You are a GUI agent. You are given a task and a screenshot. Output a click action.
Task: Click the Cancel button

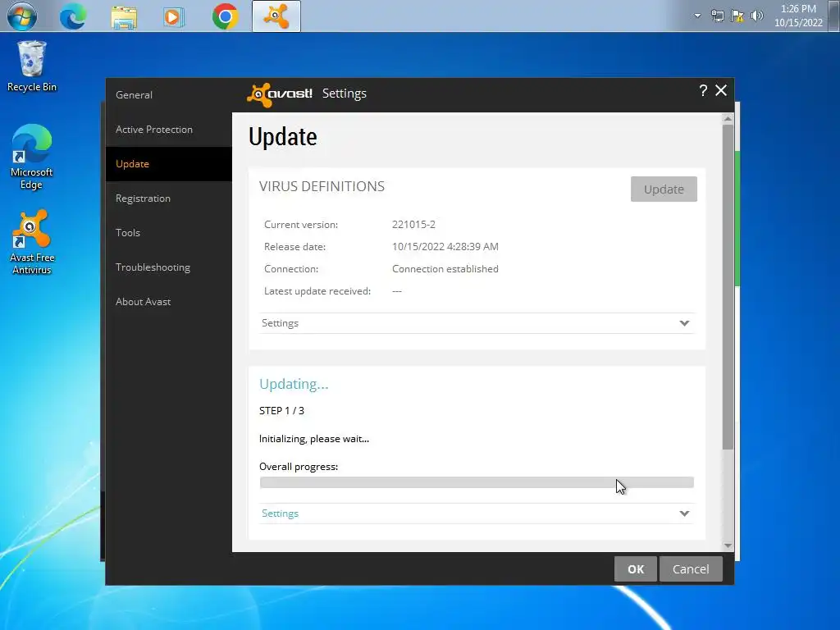tap(691, 569)
